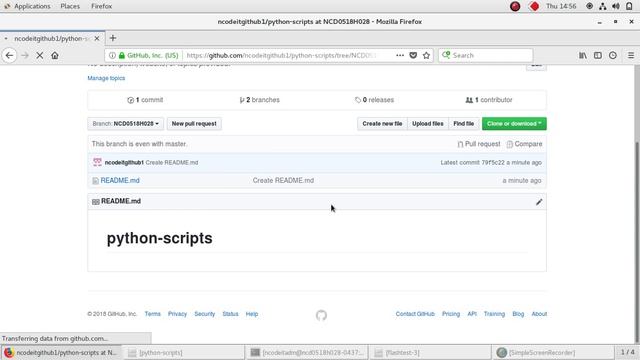Switch to the ncodeitadm terminal taskbar window
640x360 pixels.
(x=307, y=353)
